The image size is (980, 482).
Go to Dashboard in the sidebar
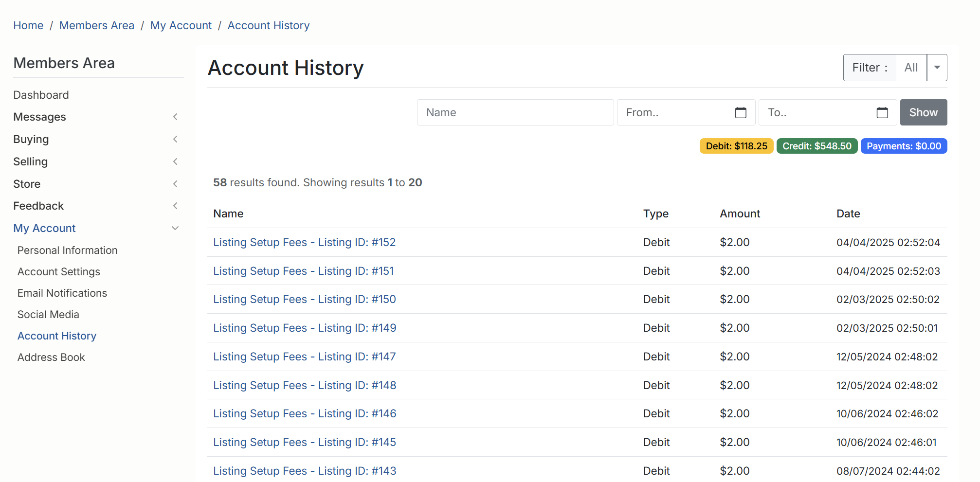click(41, 95)
